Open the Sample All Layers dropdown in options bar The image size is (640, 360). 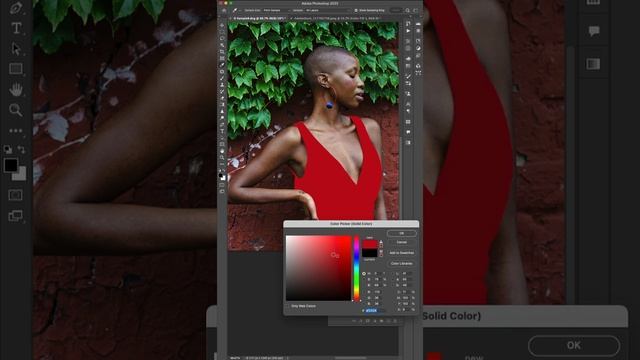click(327, 10)
